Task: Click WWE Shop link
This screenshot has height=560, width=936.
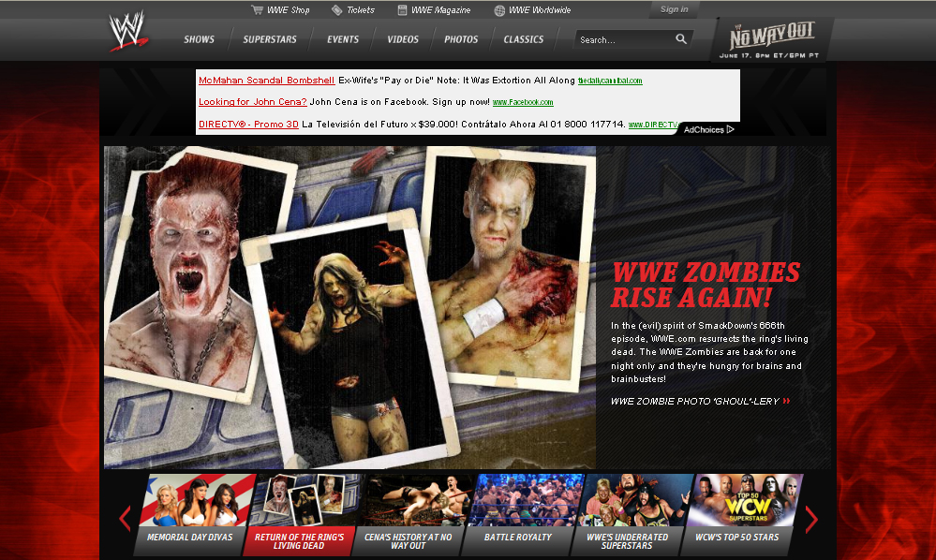Action: click(x=289, y=10)
